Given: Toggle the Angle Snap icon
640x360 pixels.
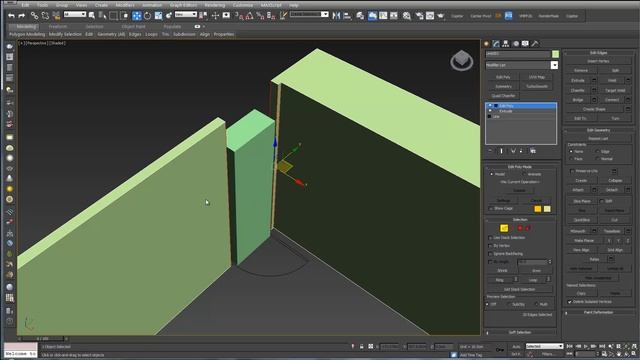Looking at the screenshot, I should (x=249, y=16).
